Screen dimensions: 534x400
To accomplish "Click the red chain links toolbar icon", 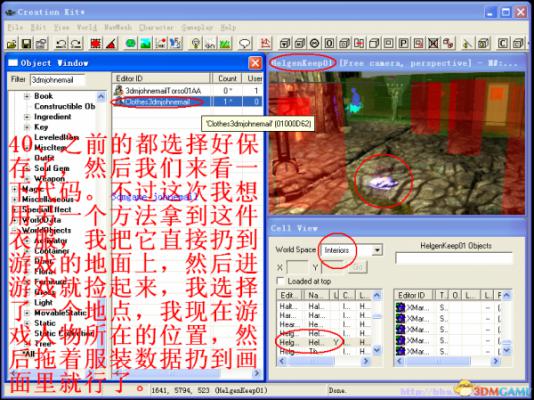I will coord(448,44).
